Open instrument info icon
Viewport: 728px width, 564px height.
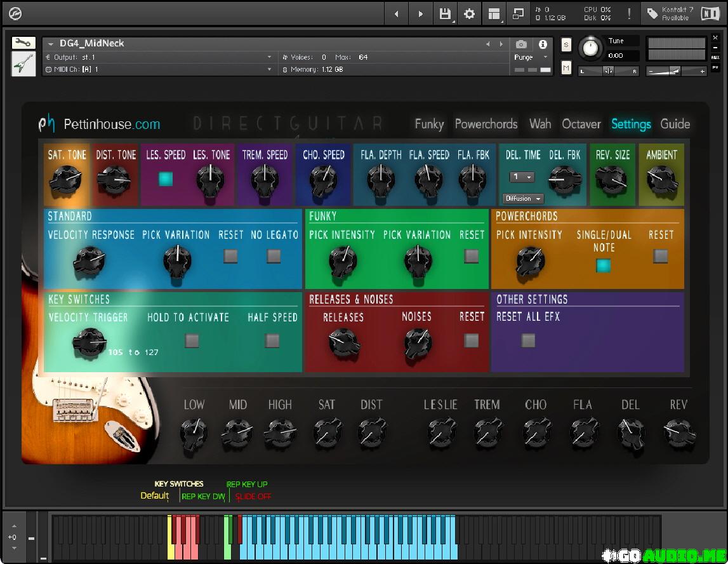pos(543,44)
